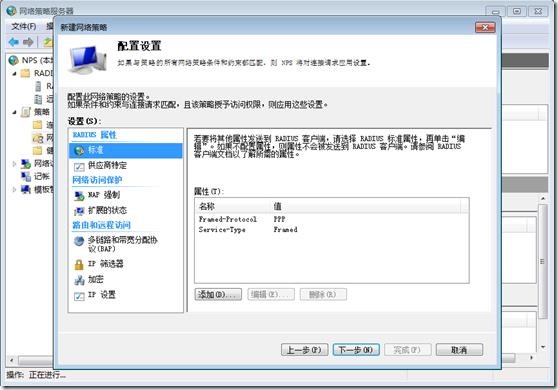The height and width of the screenshot is (390, 558).
Task: Click the Framed value cell
Action: pos(285,230)
